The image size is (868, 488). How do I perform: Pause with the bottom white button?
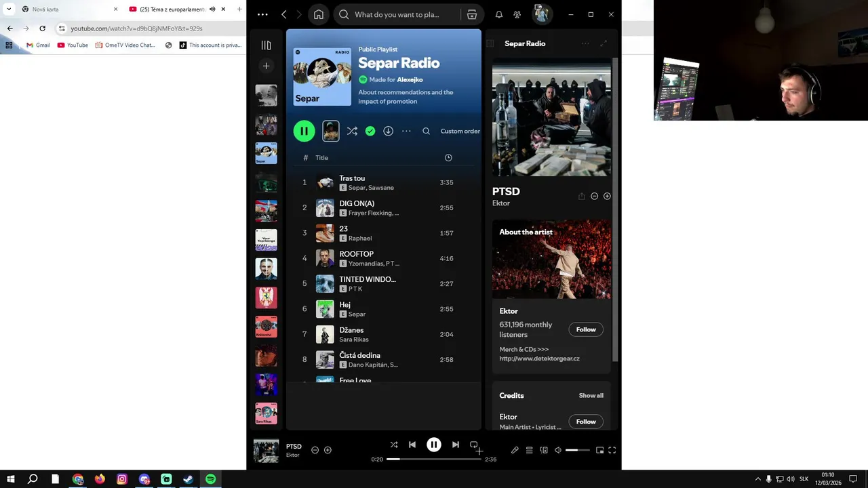click(434, 445)
